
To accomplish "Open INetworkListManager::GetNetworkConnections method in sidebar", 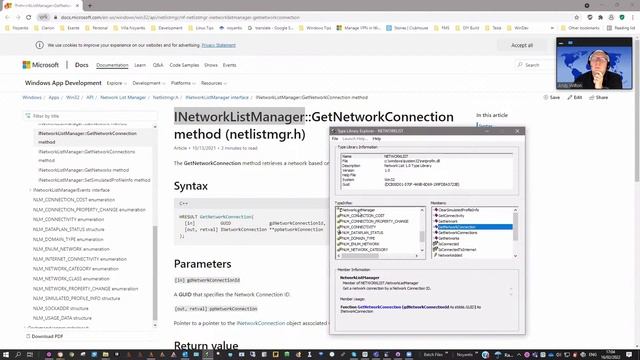I will [x=87, y=156].
